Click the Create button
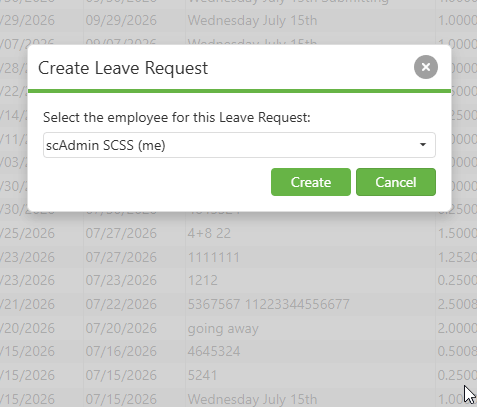Viewport: 477px width, 407px height. point(311,182)
